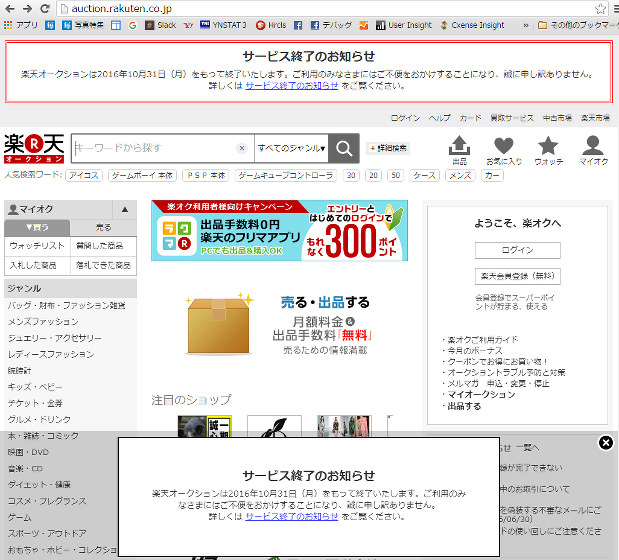The width and height of the screenshot is (619, 560).
Task: Open the ウォッチ star icon
Action: click(548, 150)
